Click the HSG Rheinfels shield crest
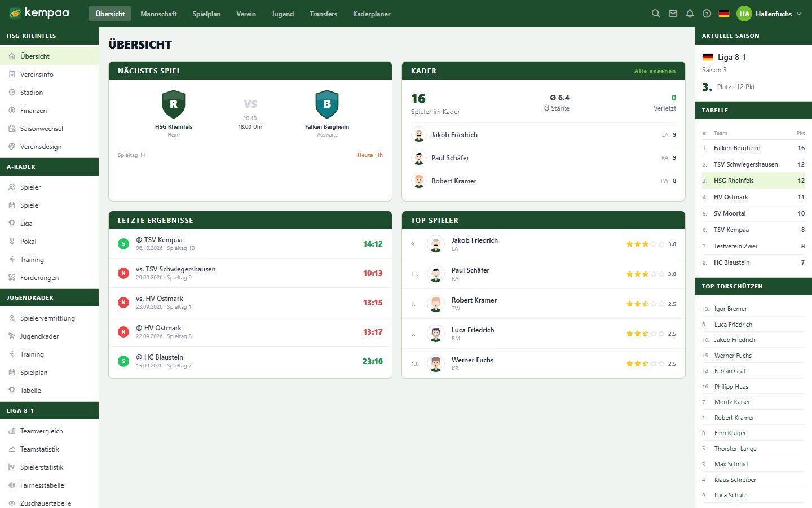This screenshot has height=508, width=812. (x=174, y=104)
